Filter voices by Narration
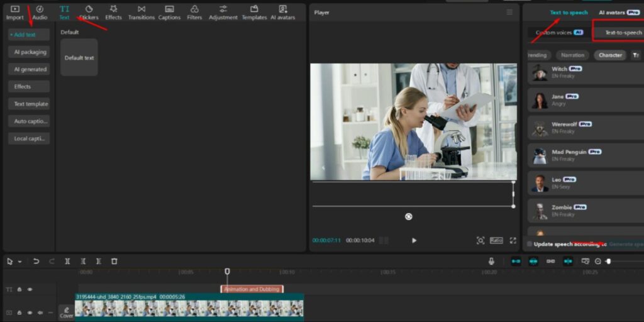 [572, 55]
